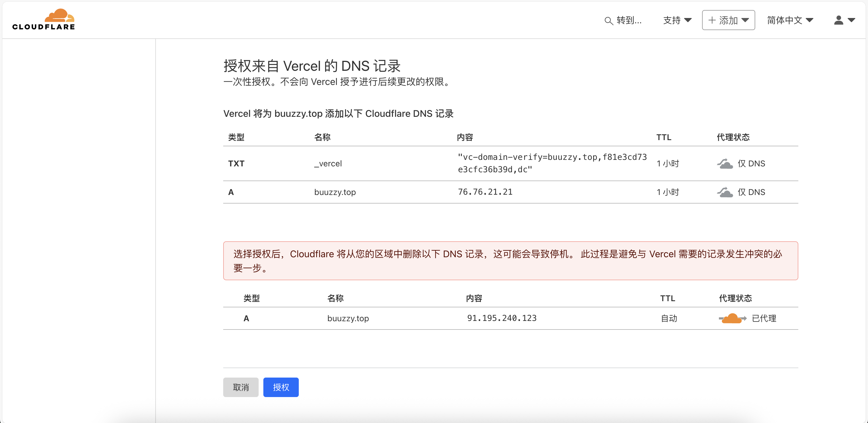868x423 pixels.
Task: Click the 授权 authorize button
Action: tap(281, 387)
